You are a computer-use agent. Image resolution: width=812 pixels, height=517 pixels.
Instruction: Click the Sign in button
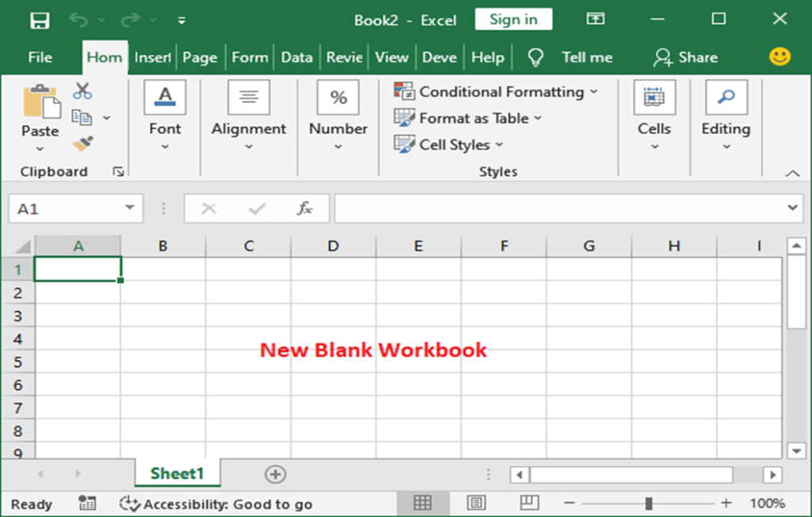click(x=513, y=20)
